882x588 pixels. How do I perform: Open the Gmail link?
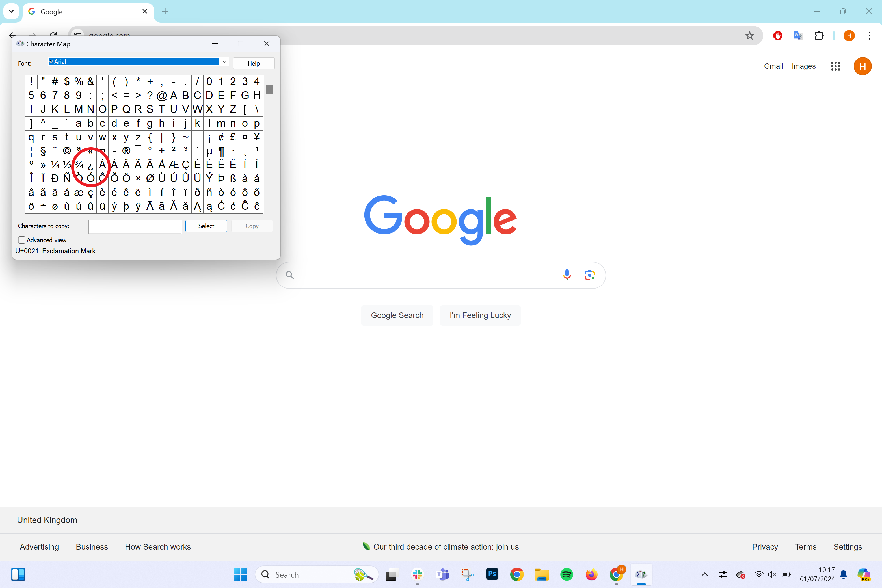tap(773, 66)
